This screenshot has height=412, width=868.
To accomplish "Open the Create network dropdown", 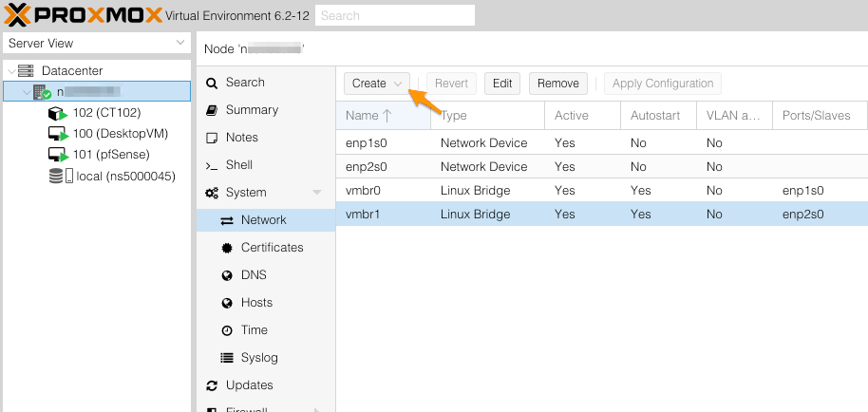I will [x=376, y=84].
